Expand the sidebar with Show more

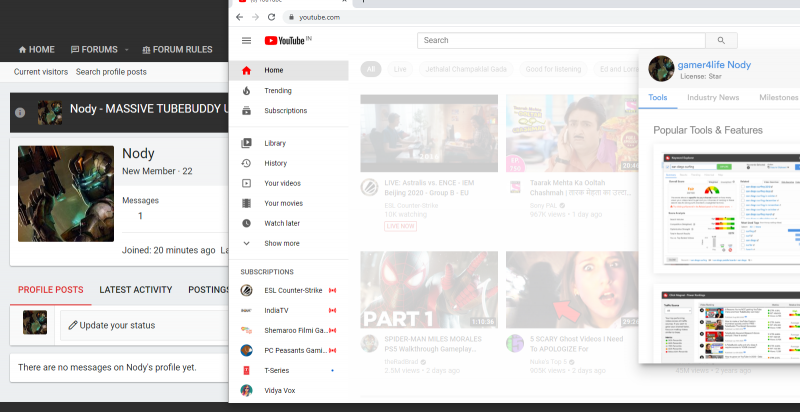(281, 243)
